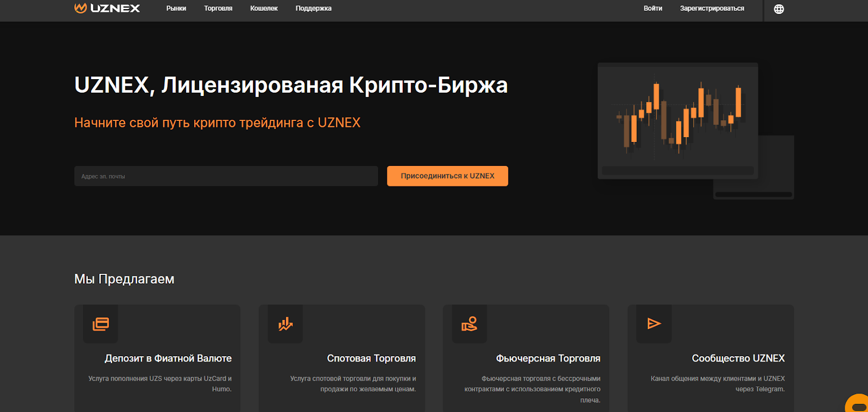Click the spot trading description text

pyautogui.click(x=353, y=384)
